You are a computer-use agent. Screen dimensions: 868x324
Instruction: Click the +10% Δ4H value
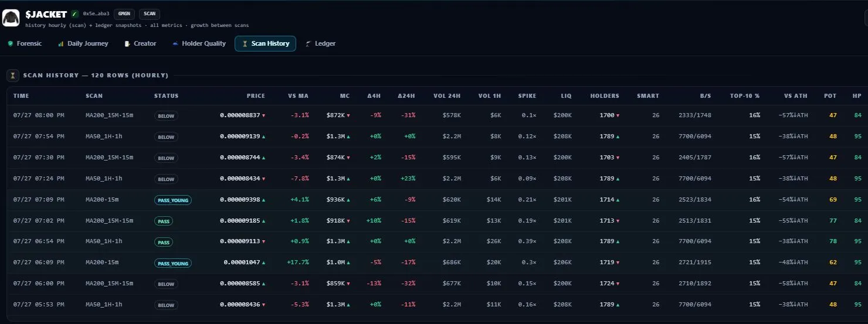click(x=374, y=221)
